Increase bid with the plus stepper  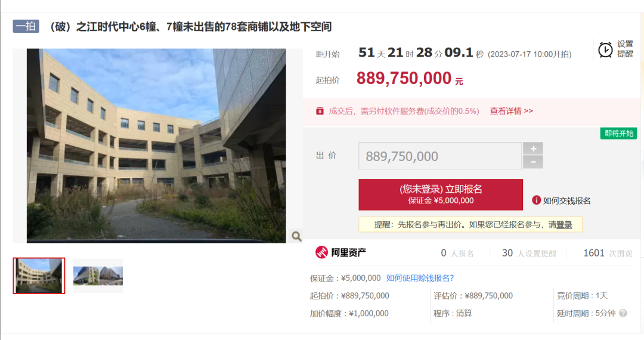(x=533, y=149)
